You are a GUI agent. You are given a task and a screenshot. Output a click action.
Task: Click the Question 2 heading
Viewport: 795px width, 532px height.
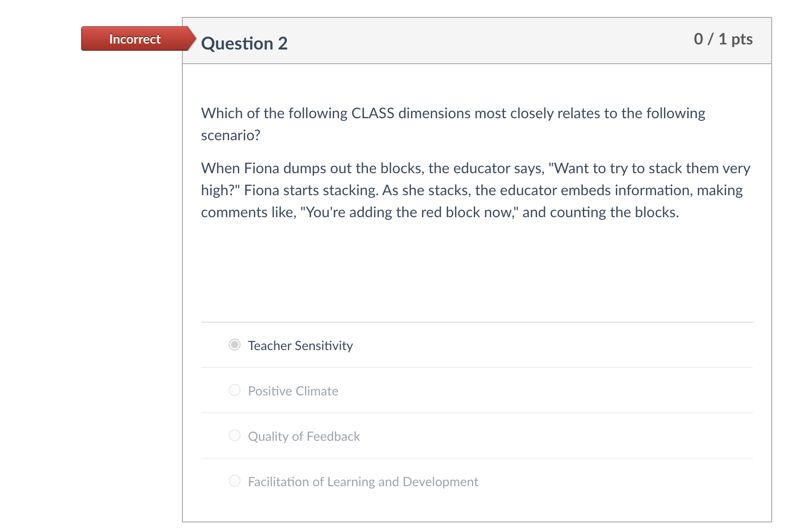(x=244, y=44)
